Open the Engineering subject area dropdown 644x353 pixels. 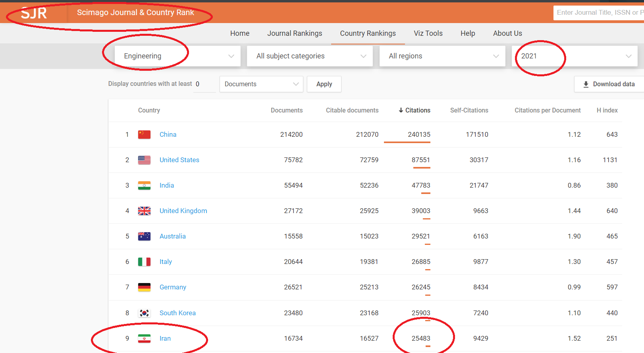click(x=177, y=56)
